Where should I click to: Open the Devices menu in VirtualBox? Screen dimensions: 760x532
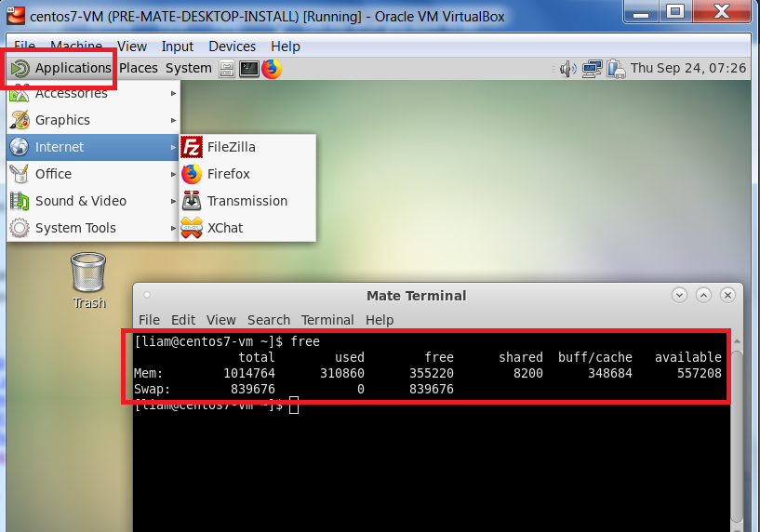coord(232,46)
